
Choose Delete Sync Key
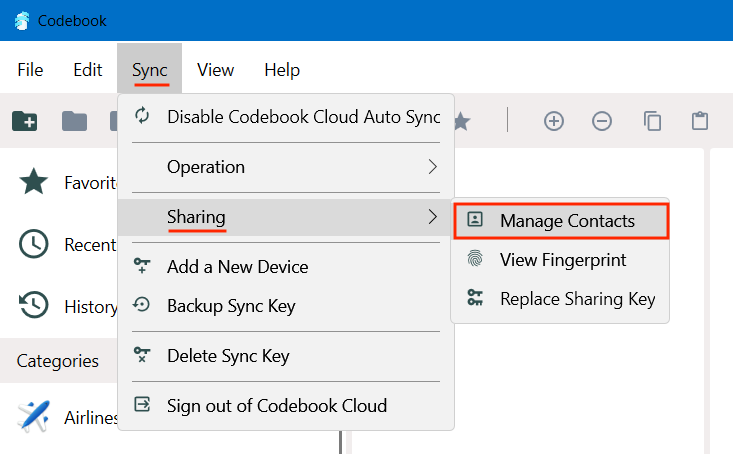pyautogui.click(x=286, y=356)
